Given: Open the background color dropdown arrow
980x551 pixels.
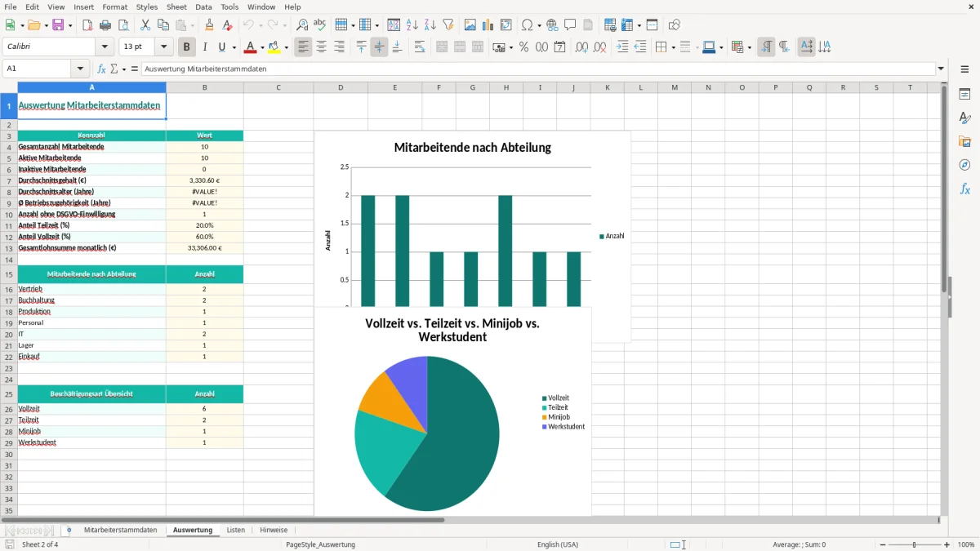Looking at the screenshot, I should (286, 47).
